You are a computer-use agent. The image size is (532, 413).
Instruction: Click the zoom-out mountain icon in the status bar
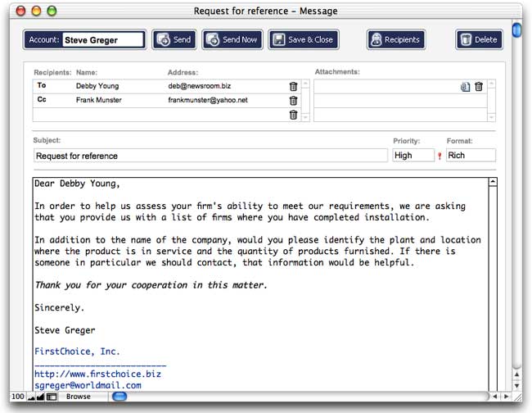tap(31, 397)
